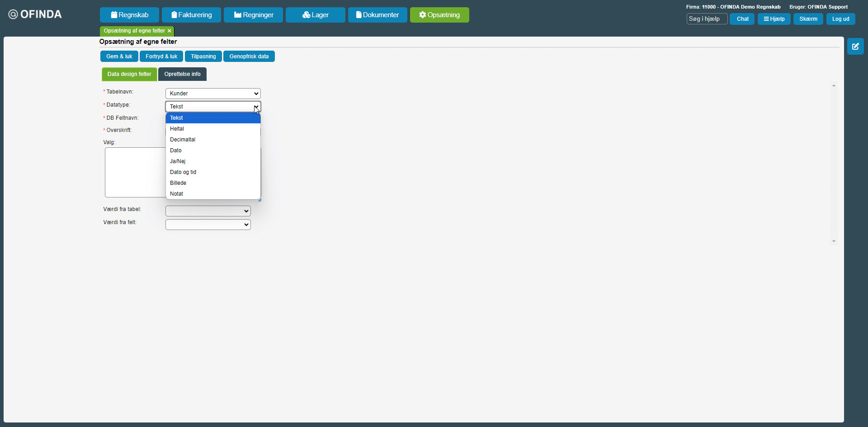Expand the Tabelnavn dropdown showing Kunder

213,94
